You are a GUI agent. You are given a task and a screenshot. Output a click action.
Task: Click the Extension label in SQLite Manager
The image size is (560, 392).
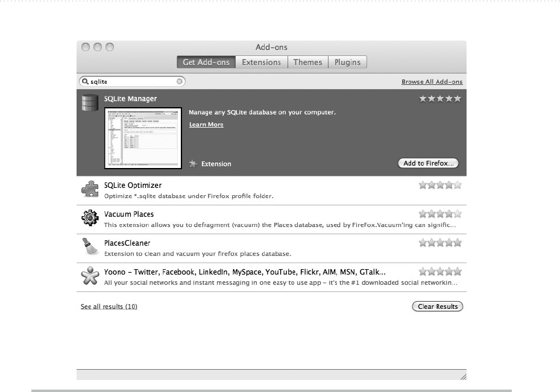pos(216,164)
